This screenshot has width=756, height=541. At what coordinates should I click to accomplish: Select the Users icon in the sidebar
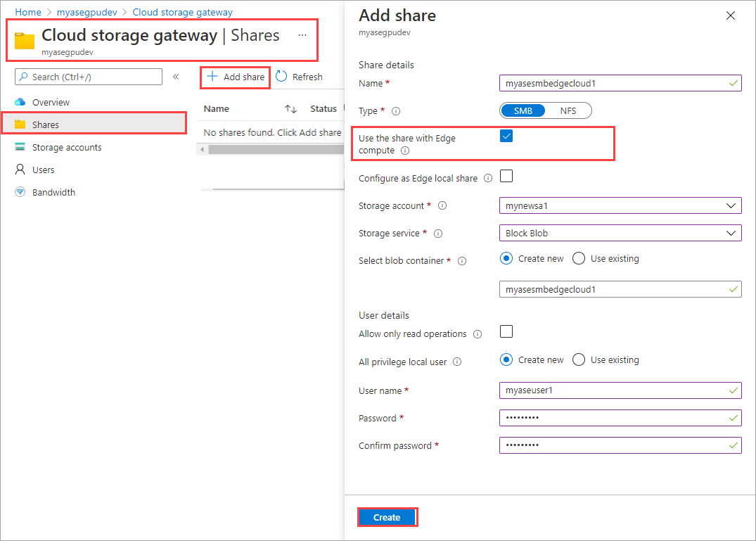20,169
